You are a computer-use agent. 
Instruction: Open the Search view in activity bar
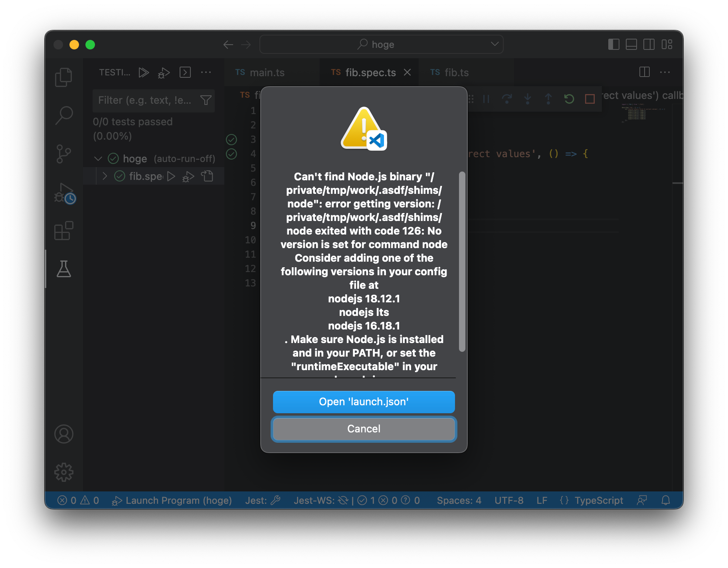[x=63, y=116]
